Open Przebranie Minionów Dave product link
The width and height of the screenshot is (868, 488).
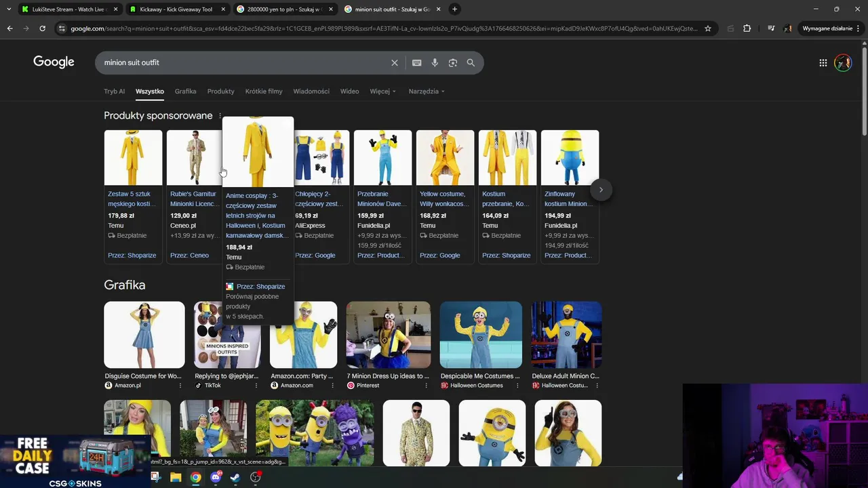382,199
